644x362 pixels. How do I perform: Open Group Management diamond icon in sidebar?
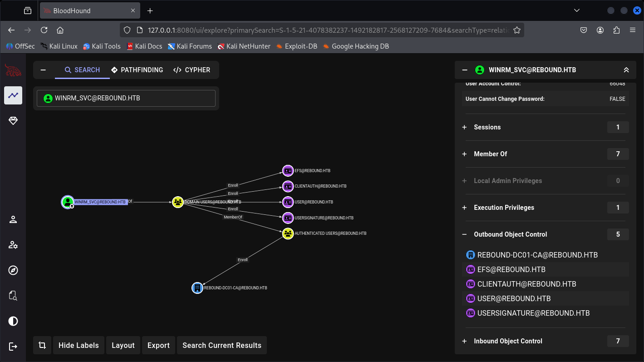point(13,121)
